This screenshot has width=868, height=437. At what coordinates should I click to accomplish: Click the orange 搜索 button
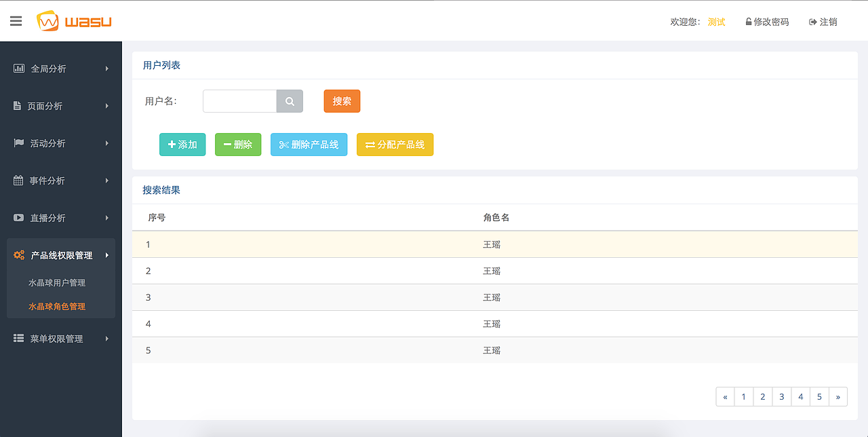[x=342, y=100]
